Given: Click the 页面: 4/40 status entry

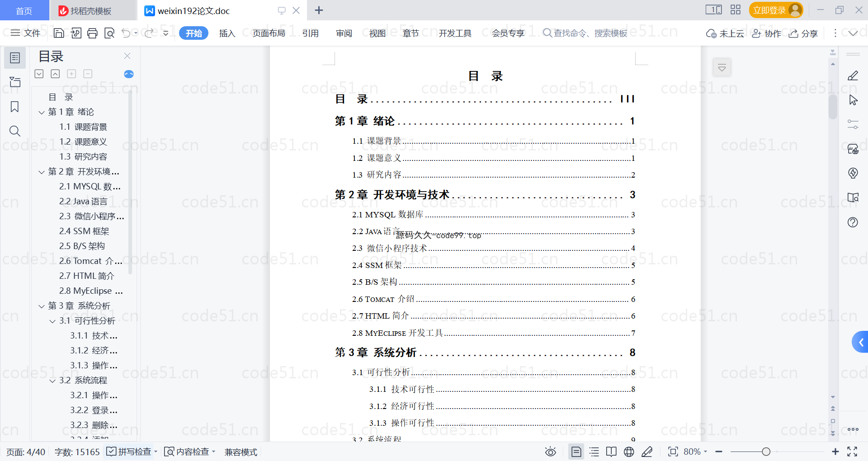Looking at the screenshot, I should (x=26, y=452).
